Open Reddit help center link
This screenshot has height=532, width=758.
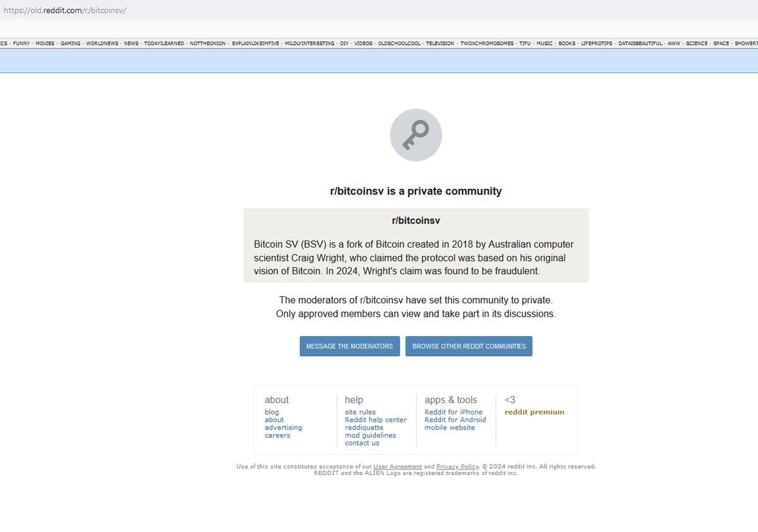click(x=376, y=420)
